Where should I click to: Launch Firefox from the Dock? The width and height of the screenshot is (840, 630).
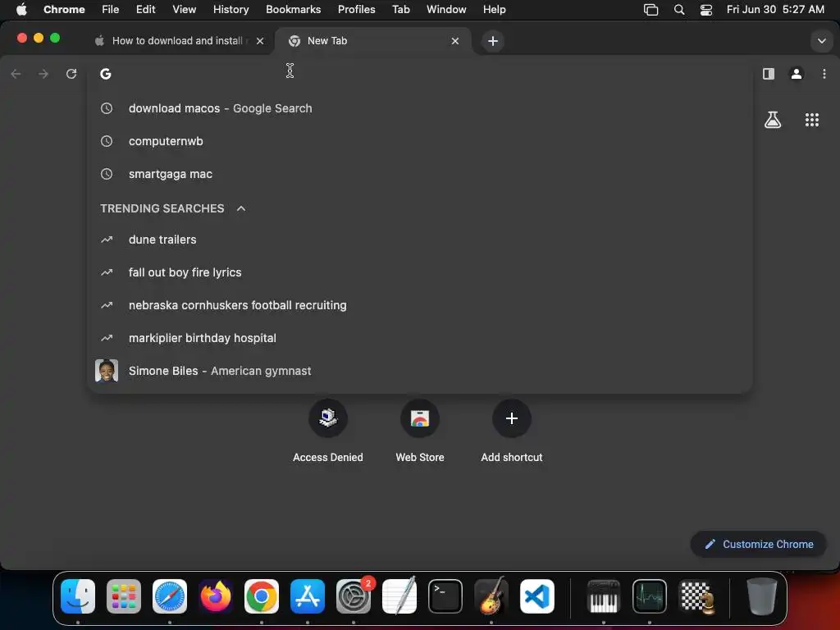point(216,596)
